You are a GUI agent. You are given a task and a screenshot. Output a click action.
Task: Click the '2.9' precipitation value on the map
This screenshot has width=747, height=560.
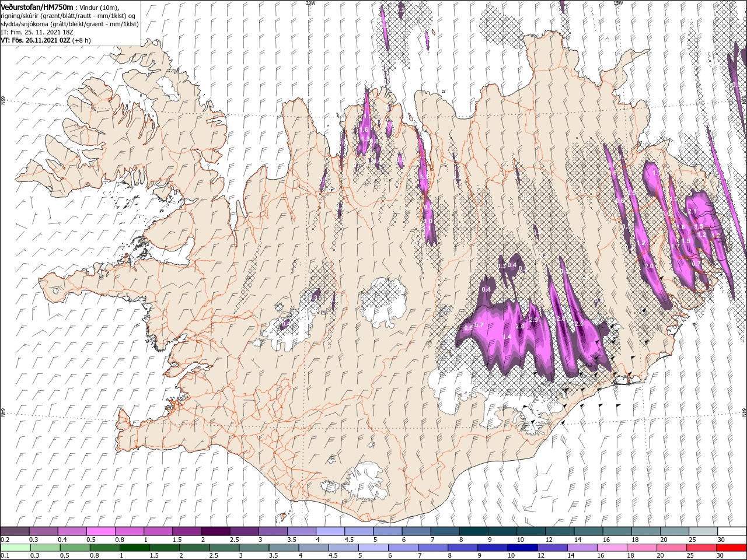pyautogui.click(x=533, y=320)
